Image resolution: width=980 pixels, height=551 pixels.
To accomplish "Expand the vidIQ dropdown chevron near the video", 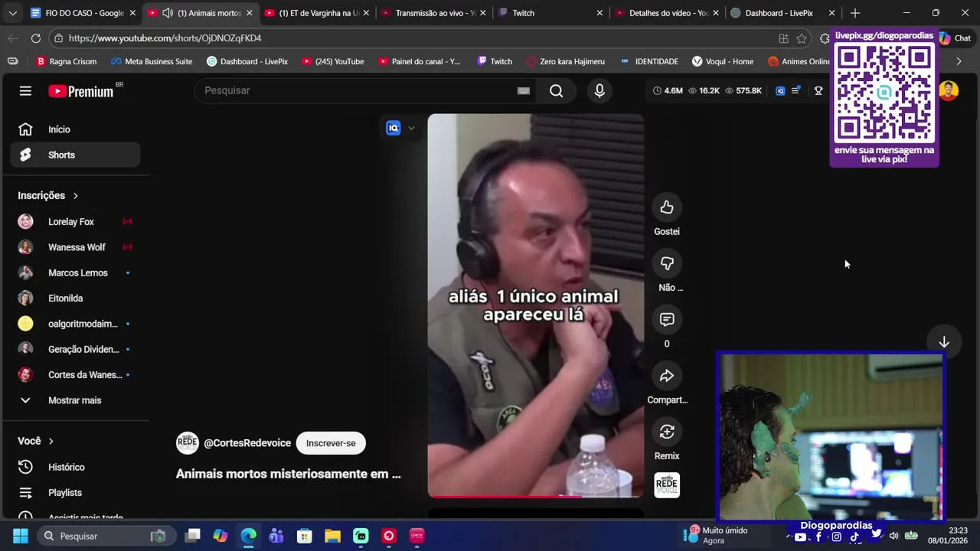I will tap(411, 128).
